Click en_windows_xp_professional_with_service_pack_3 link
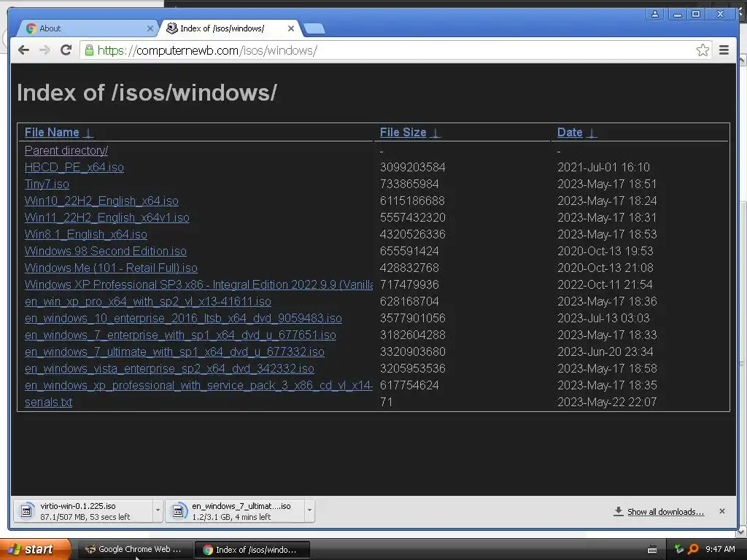 click(198, 385)
